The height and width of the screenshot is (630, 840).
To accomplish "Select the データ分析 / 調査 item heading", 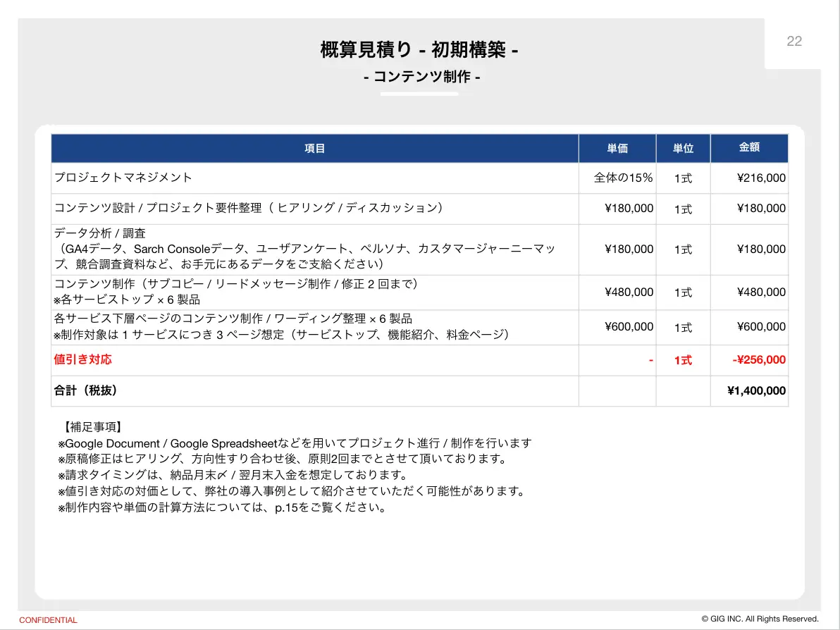I will [99, 233].
